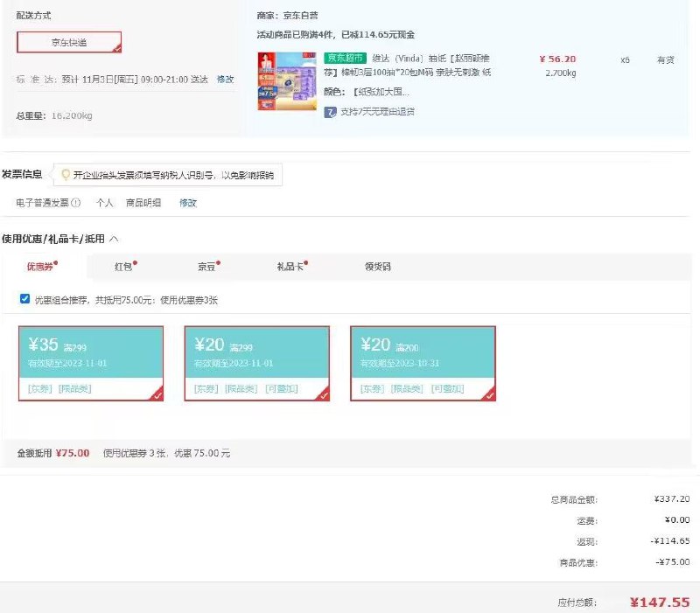Select 京东快递 delivery method
700x613 pixels.
68,41
